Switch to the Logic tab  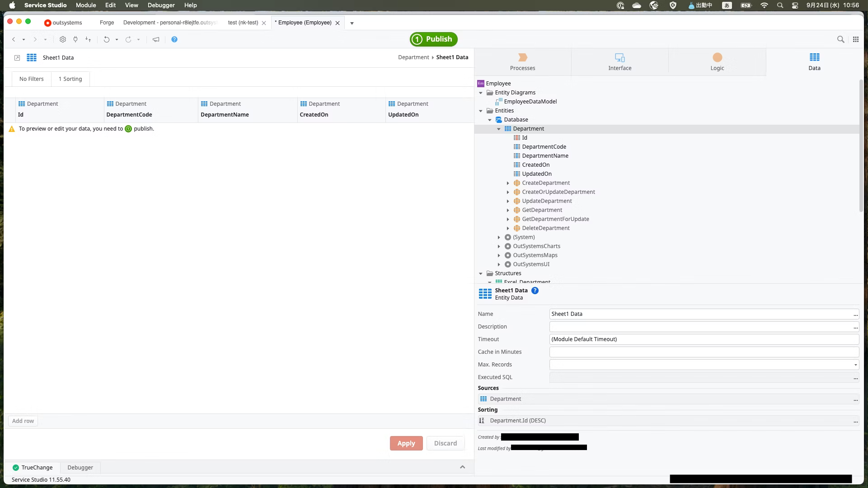pyautogui.click(x=717, y=62)
